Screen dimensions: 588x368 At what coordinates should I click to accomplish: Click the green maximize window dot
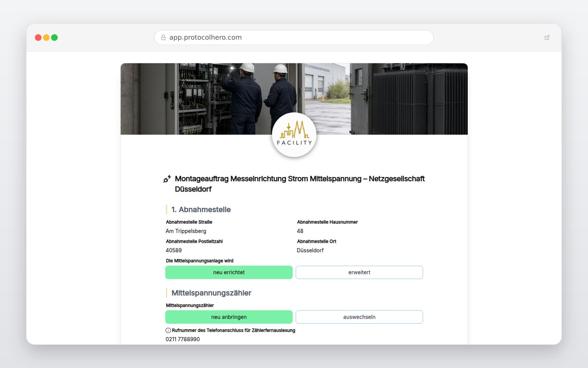pos(54,38)
